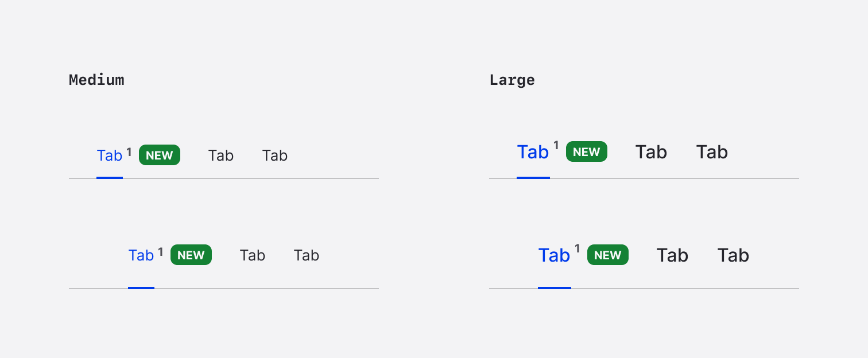Viewport: 868px width, 358px height.
Task: Open the last Tab in lower Large row
Action: (x=733, y=255)
